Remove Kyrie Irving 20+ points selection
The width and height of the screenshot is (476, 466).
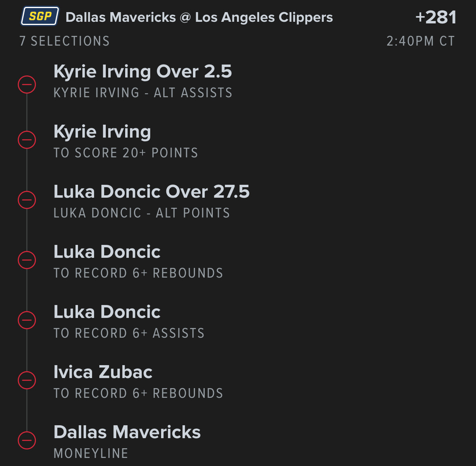[x=27, y=140]
